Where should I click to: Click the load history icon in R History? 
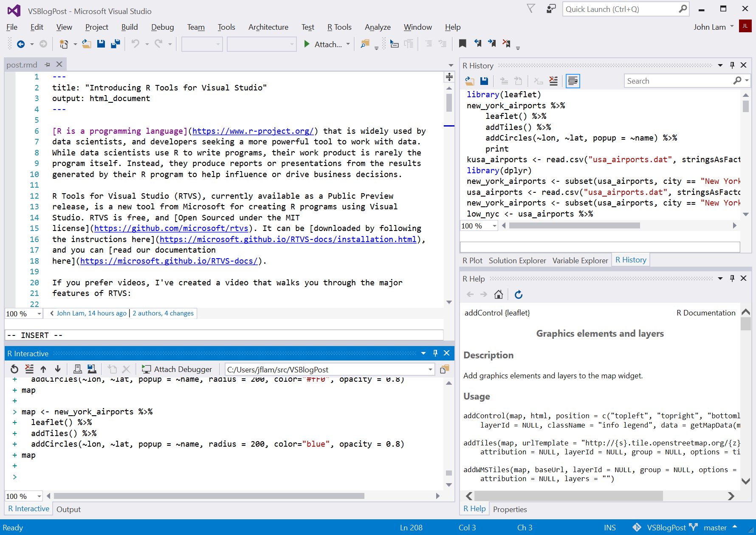(x=470, y=81)
